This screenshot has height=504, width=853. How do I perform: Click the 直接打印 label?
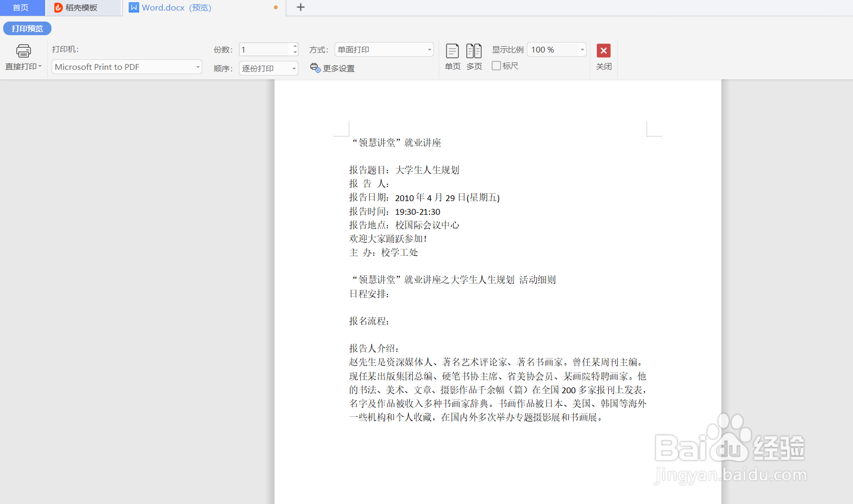[21, 66]
